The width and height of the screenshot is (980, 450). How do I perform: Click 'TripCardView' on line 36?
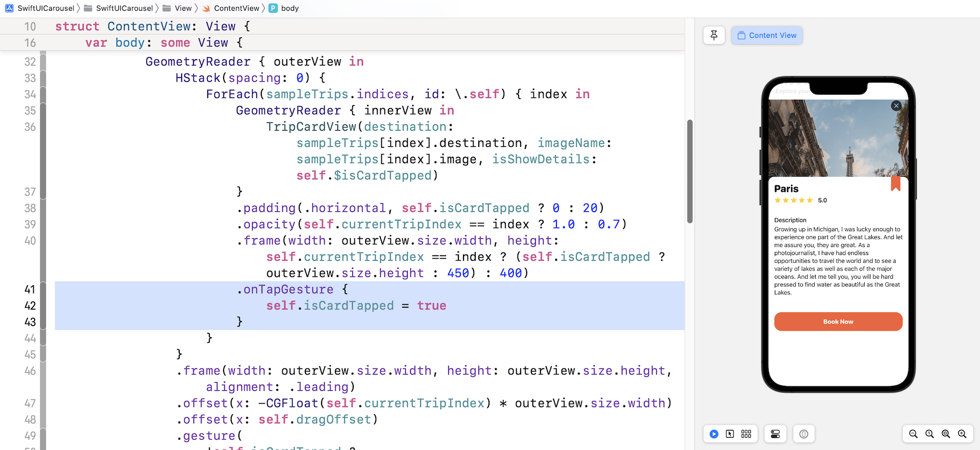coord(311,127)
